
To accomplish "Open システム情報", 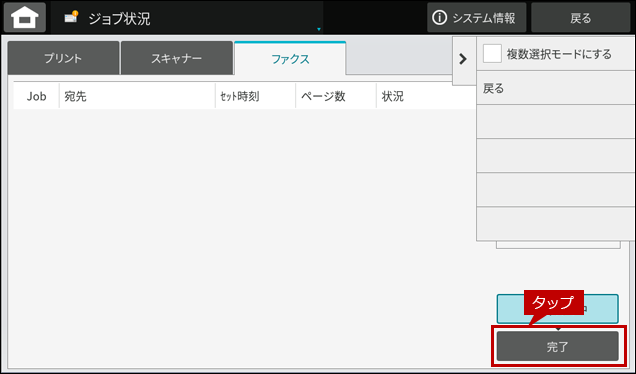I will tap(477, 18).
